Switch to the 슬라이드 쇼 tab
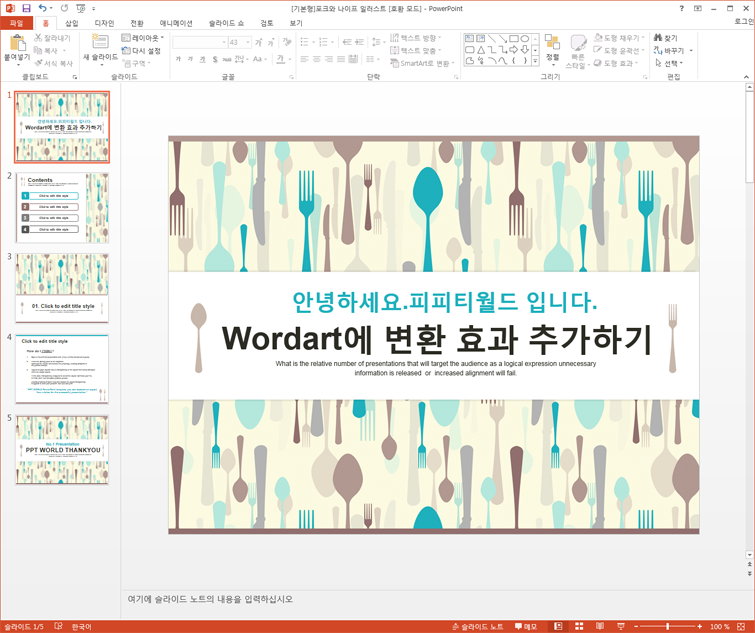755x633 pixels. pyautogui.click(x=226, y=23)
